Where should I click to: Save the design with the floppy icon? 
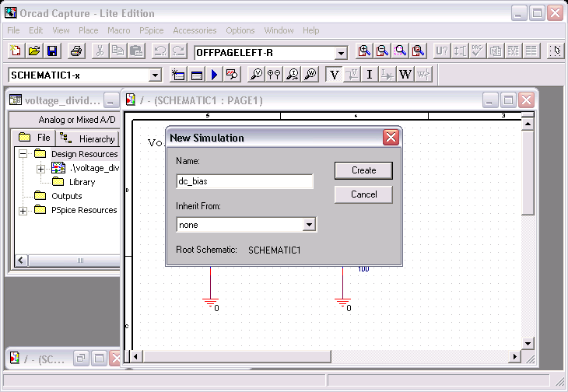pyautogui.click(x=52, y=51)
